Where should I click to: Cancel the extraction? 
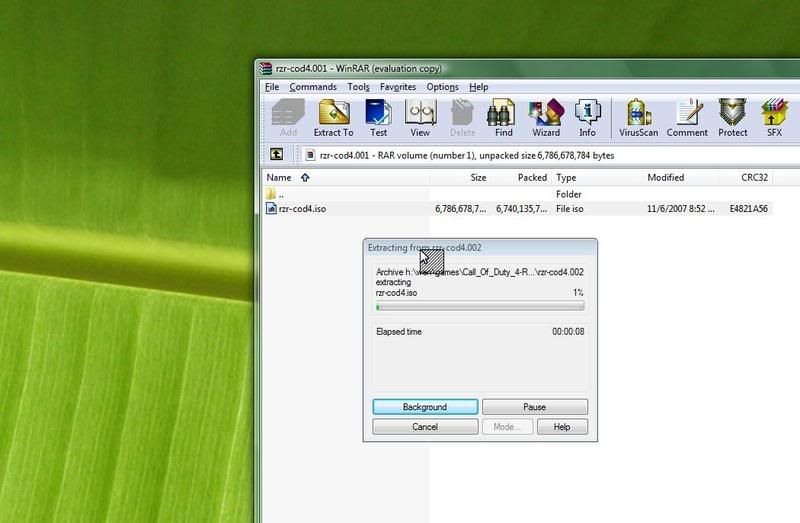(425, 427)
